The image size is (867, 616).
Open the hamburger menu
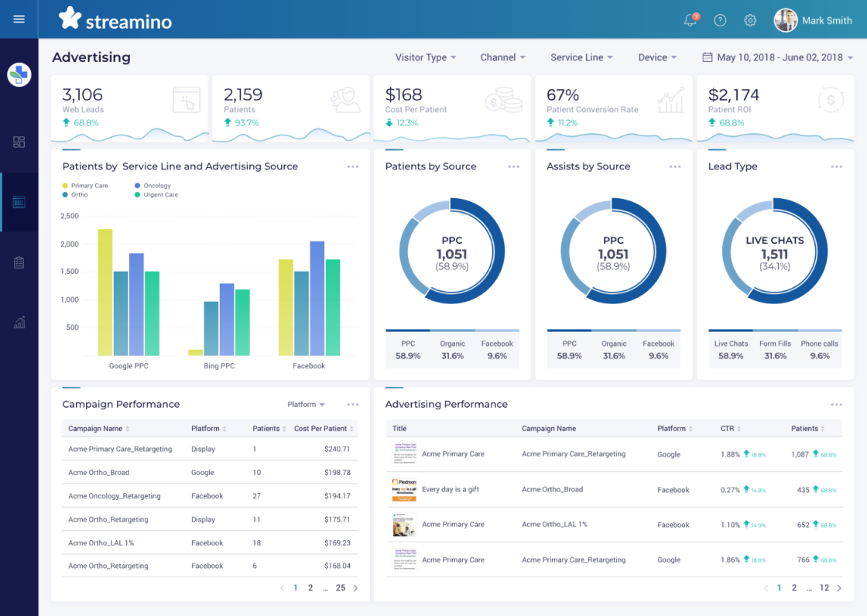click(19, 19)
